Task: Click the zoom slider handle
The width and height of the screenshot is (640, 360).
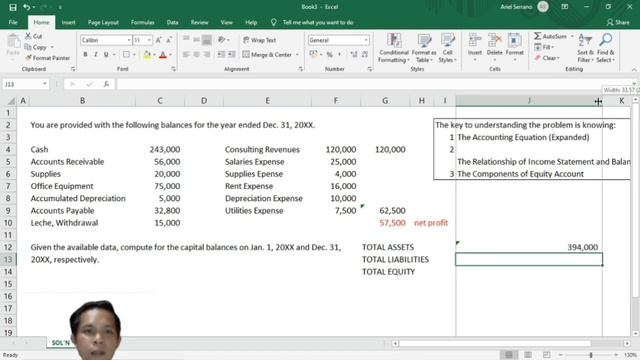Action: 591,355
